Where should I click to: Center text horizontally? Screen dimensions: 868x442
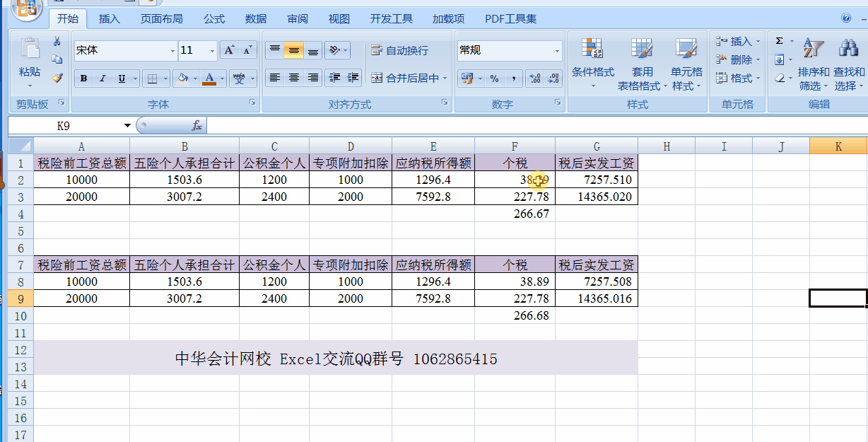[294, 78]
